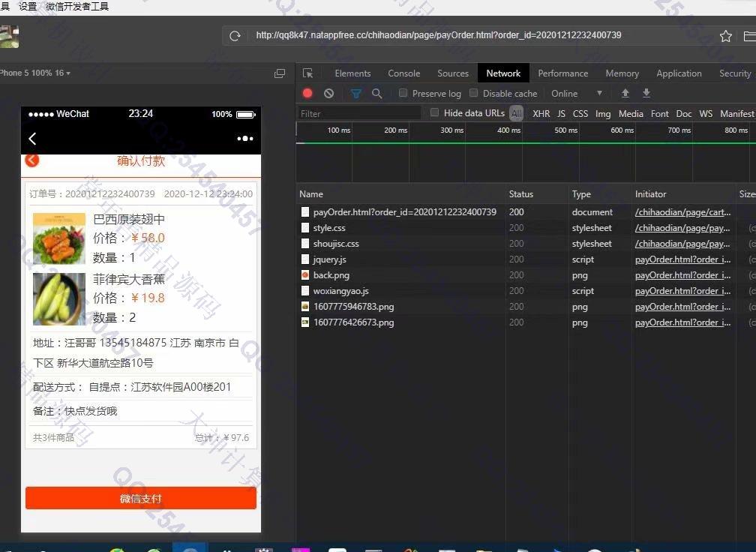This screenshot has height=552, width=756.
Task: Open network search magnifier
Action: 377,94
